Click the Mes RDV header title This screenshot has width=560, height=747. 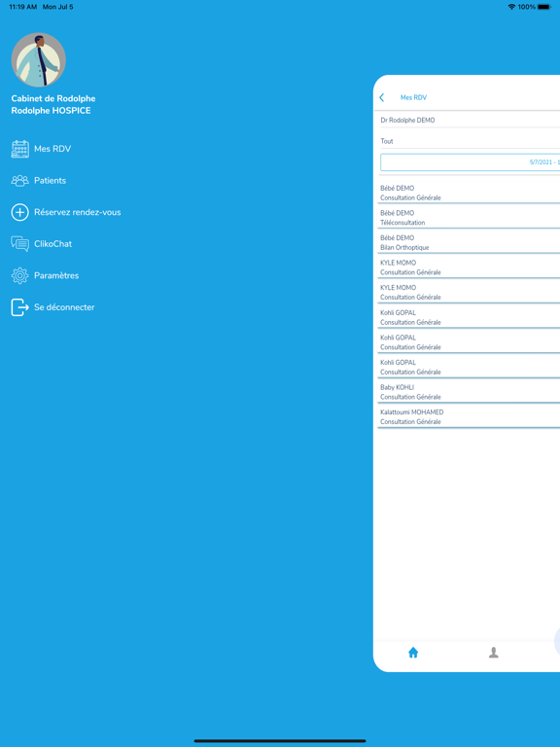click(x=413, y=97)
